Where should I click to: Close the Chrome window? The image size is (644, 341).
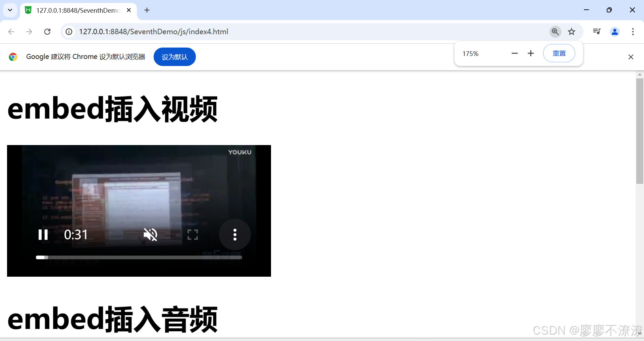coord(632,10)
